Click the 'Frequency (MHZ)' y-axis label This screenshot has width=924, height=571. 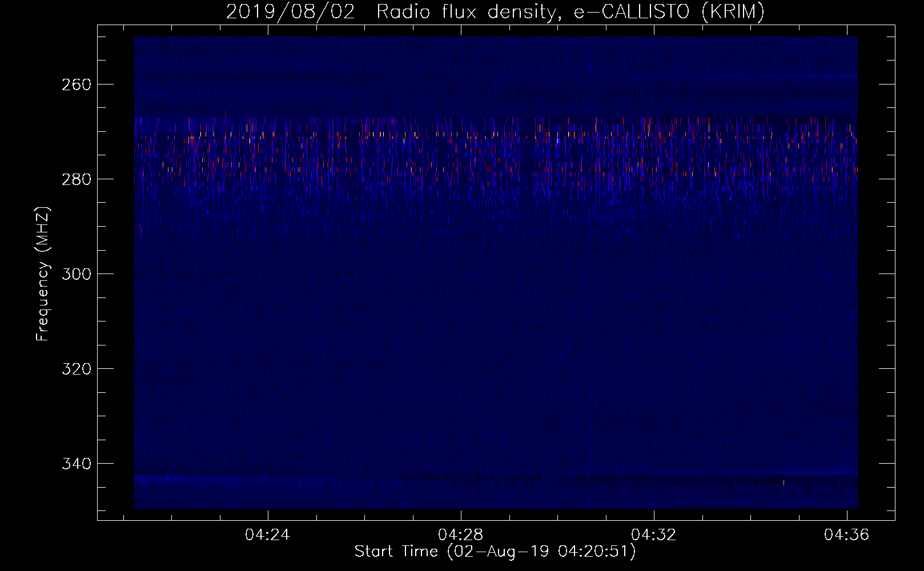pos(43,274)
